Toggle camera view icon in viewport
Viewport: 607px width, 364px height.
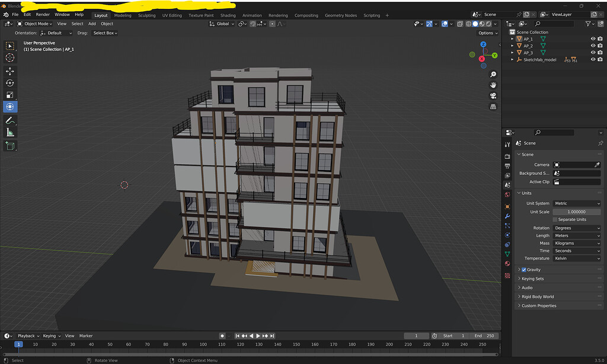click(493, 96)
